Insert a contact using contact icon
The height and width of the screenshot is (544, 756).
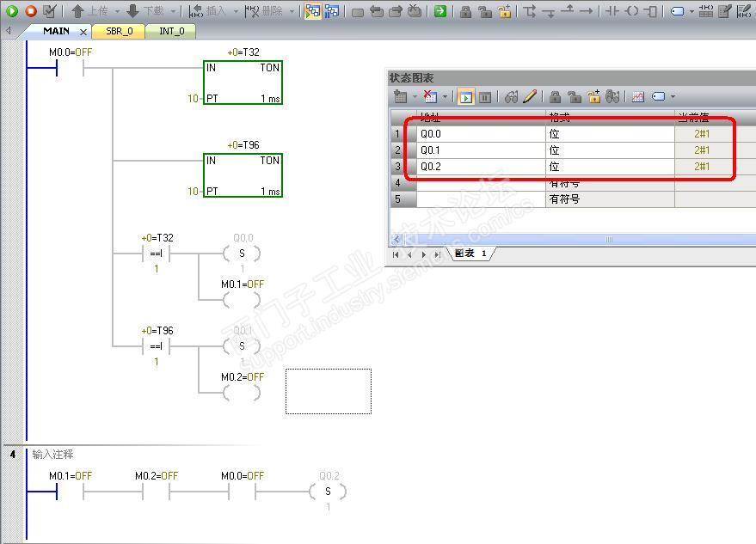pos(612,10)
